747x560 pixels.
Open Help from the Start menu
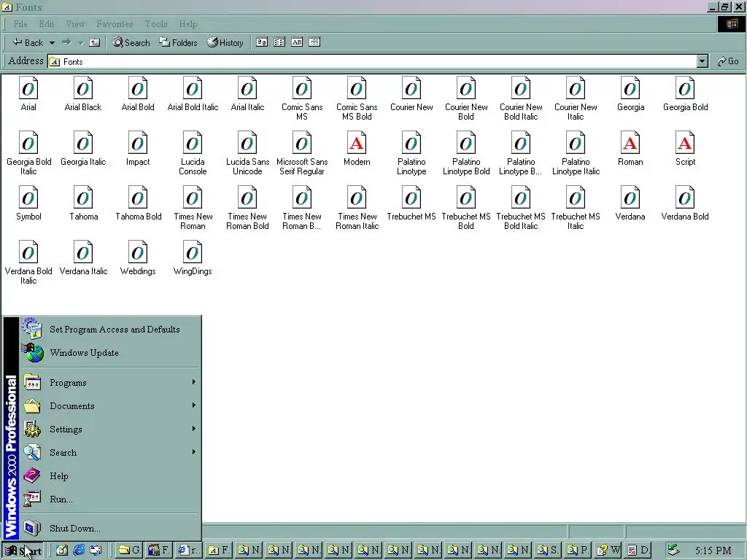point(109,475)
